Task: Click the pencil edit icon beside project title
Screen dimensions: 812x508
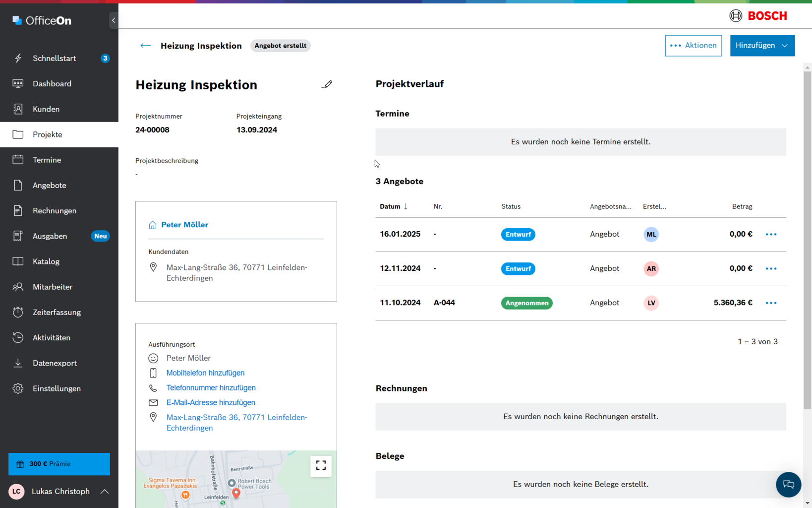Action: coord(327,85)
